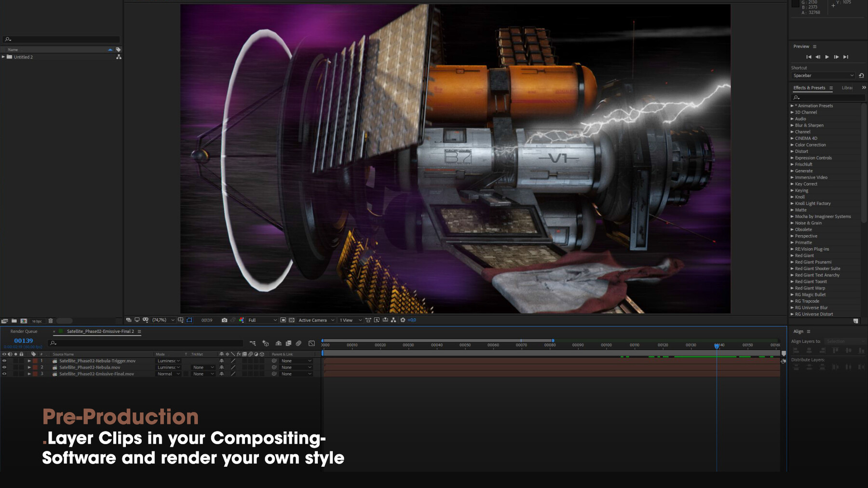Open the Effects & Presets panel menu

(x=831, y=88)
